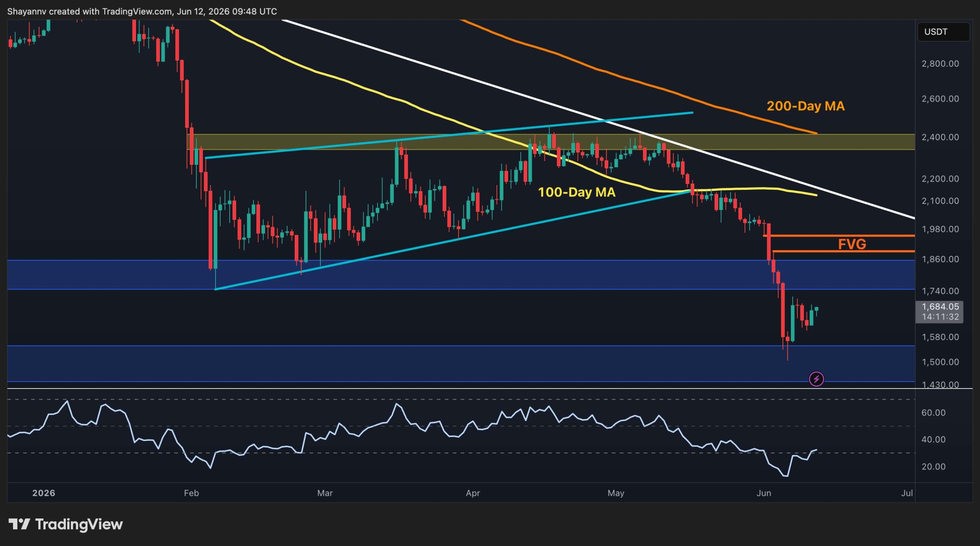Click the Shayannv created with TradingView.com header text

(x=142, y=11)
